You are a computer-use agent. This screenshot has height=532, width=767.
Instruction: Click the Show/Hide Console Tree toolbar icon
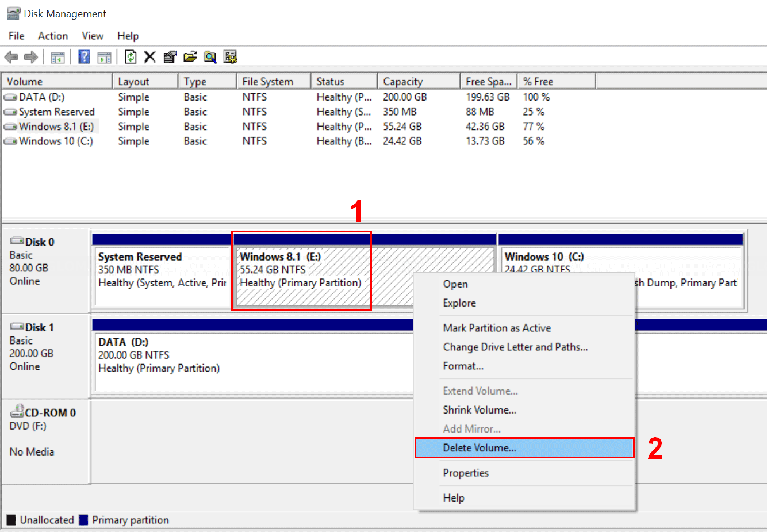(x=57, y=57)
